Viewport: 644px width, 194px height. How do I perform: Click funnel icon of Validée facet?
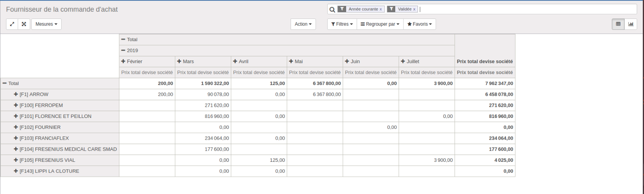point(391,9)
